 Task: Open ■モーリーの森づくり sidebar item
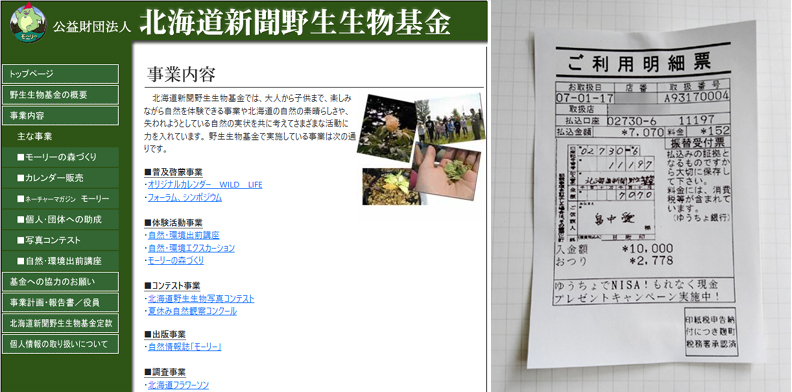click(x=60, y=157)
